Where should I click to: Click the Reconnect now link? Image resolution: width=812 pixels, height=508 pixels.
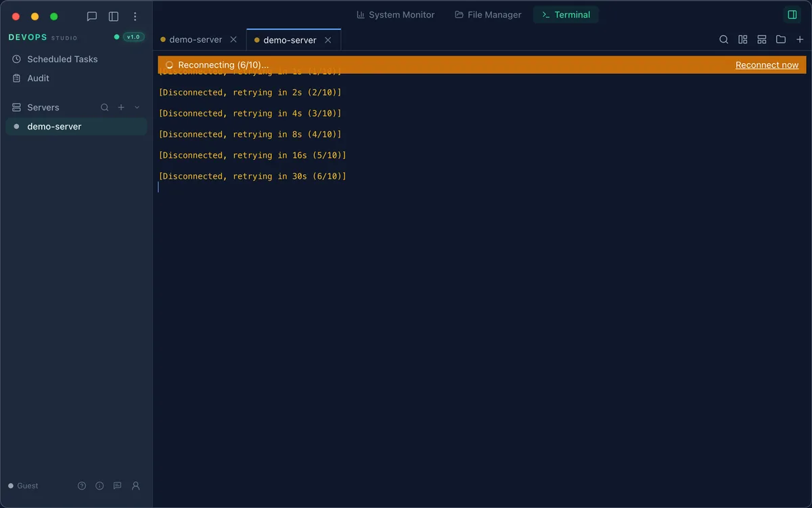click(767, 65)
